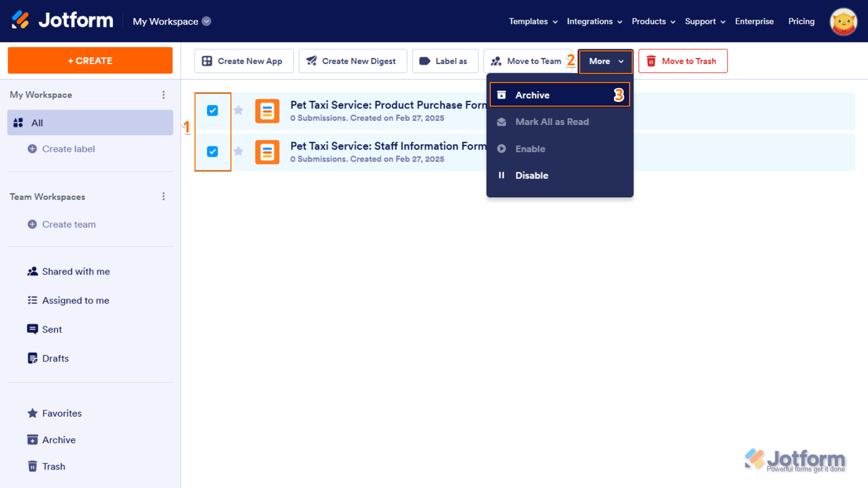868x488 pixels.
Task: Click the pause icon beside Disable
Action: pyautogui.click(x=502, y=175)
